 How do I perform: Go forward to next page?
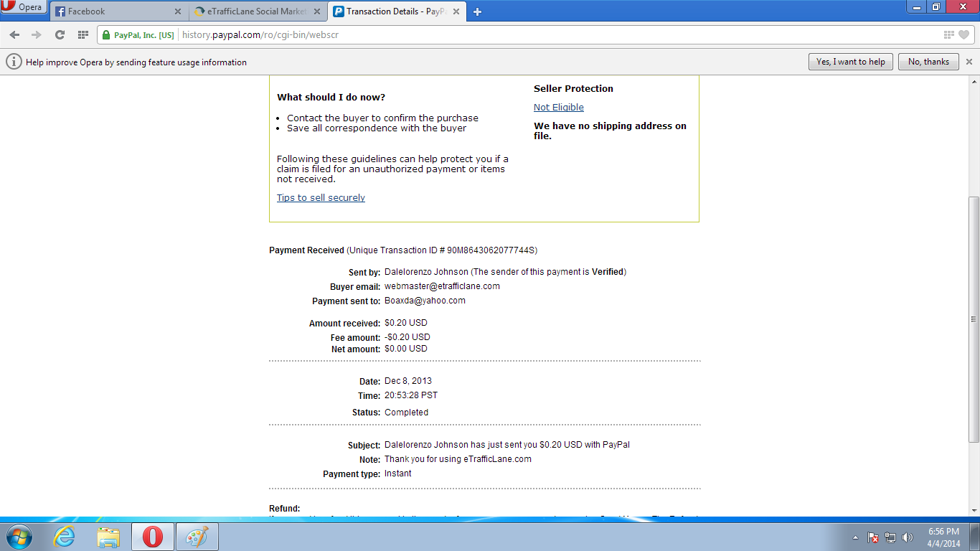click(x=37, y=34)
